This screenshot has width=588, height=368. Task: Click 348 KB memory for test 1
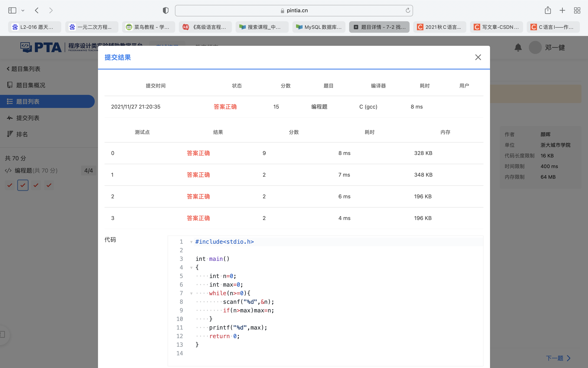[x=423, y=175]
